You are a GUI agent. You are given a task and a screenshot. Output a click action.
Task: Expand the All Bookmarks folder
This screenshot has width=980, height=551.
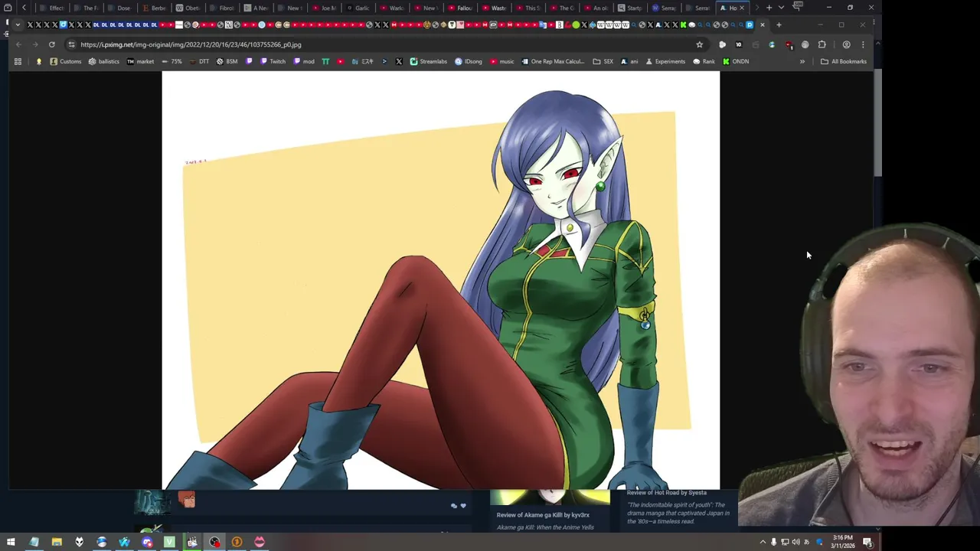coord(844,61)
